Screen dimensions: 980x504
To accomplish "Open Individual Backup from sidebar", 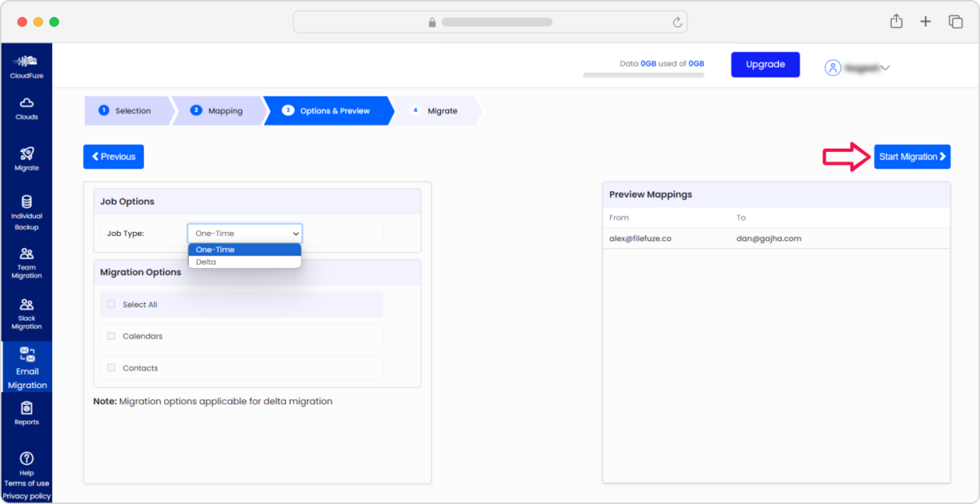I will click(x=26, y=213).
